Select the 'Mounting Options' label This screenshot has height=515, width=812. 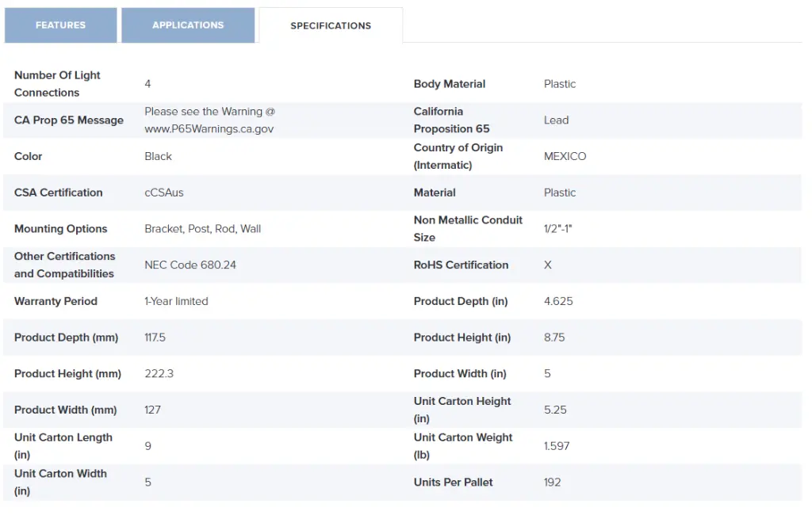click(60, 229)
